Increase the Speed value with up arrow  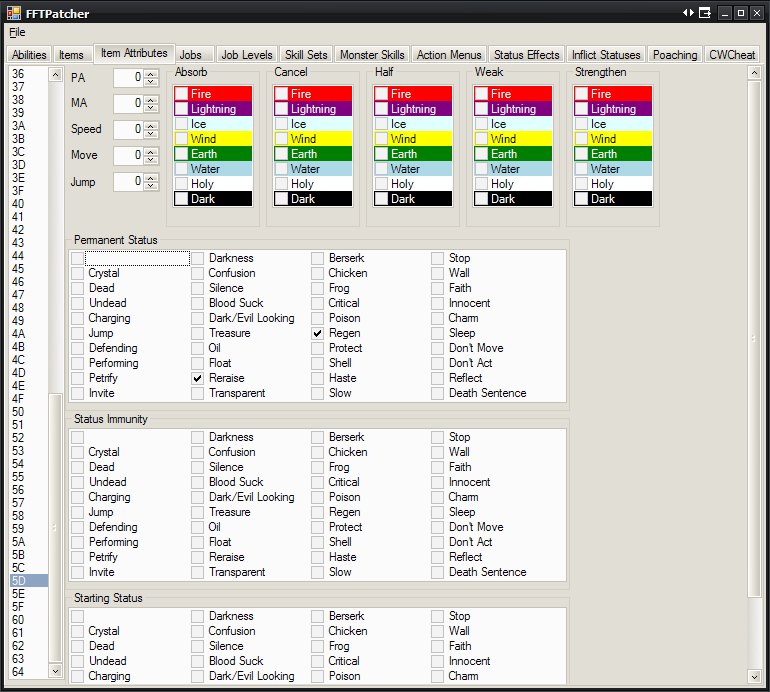pos(151,126)
